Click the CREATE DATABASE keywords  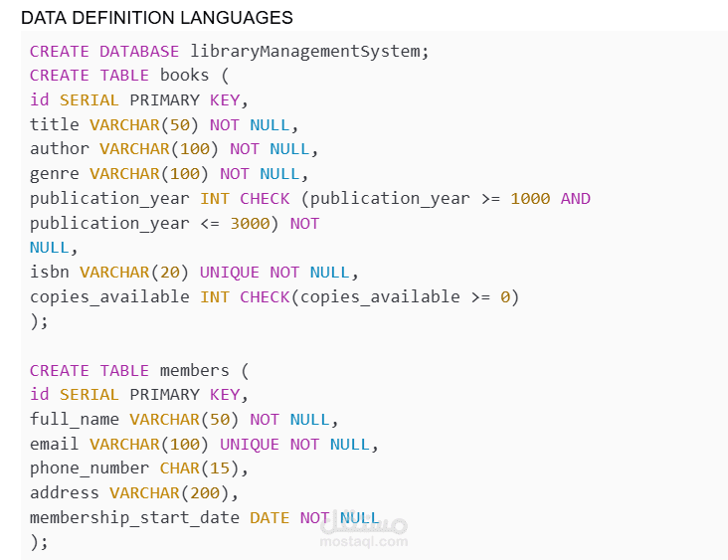click(x=104, y=51)
